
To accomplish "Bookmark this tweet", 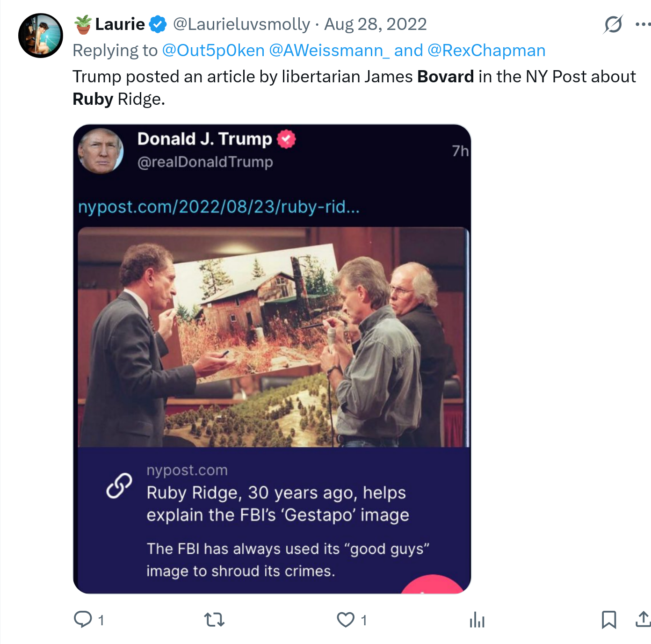I will 608,620.
